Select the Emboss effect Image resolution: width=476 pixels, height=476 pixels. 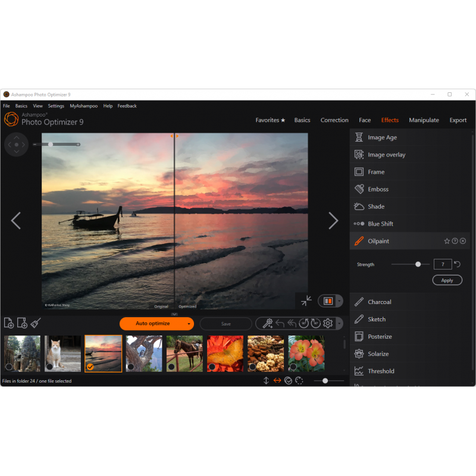coord(378,189)
